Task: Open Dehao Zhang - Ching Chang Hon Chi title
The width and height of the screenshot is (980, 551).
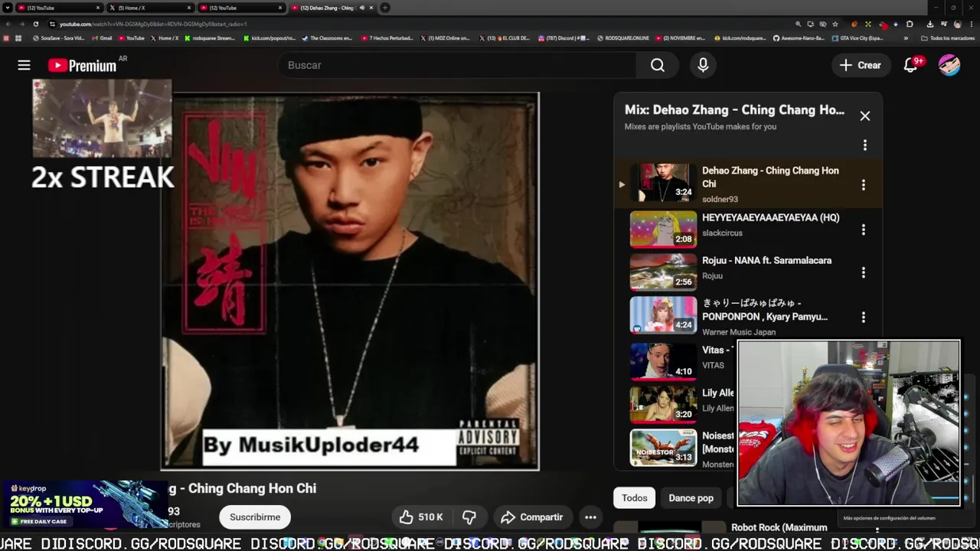Action: [770, 177]
